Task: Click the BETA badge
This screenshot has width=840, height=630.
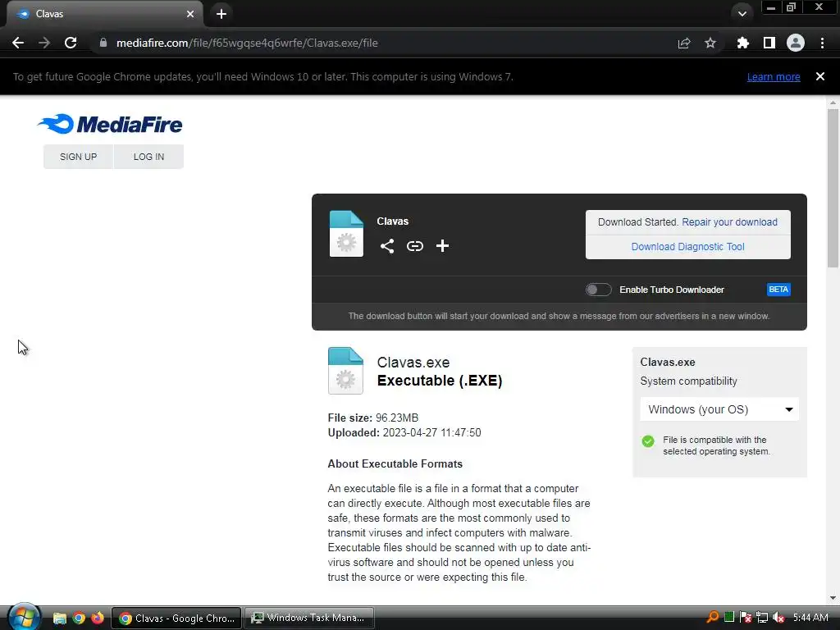Action: pyautogui.click(x=778, y=290)
